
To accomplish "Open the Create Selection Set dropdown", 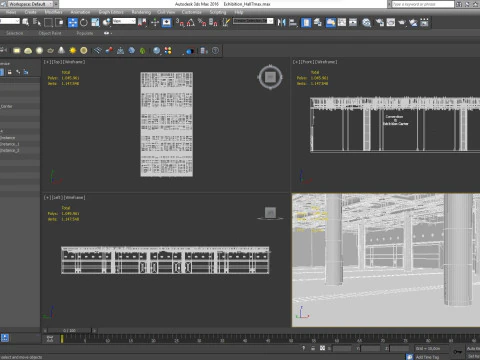I will [253, 21].
